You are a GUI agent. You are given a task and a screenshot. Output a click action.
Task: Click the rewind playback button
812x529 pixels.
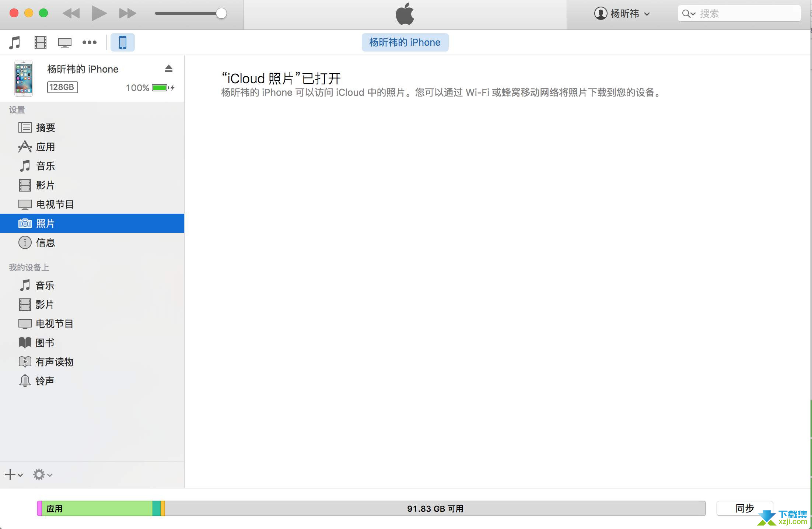point(71,14)
